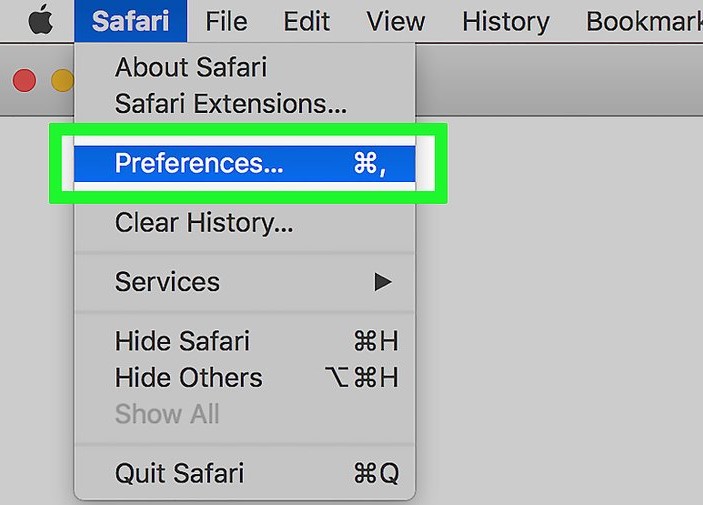Choose Hide Safari
The image size is (703, 505).
(x=182, y=341)
